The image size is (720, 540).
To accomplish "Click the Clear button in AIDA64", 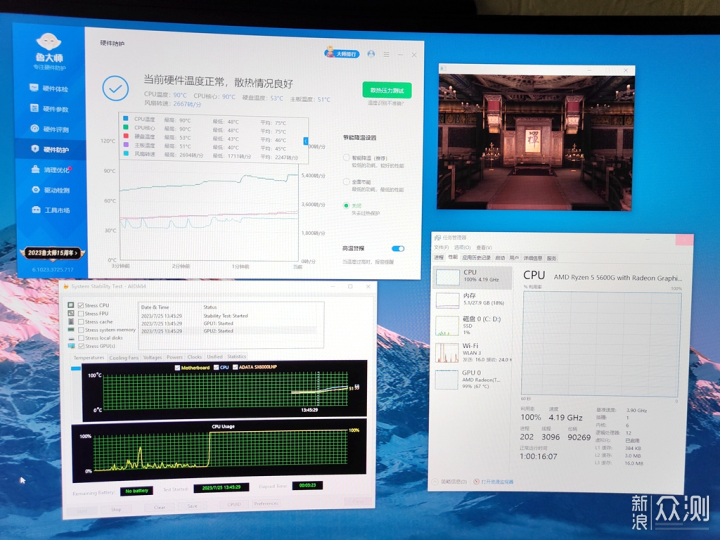I will [x=159, y=507].
